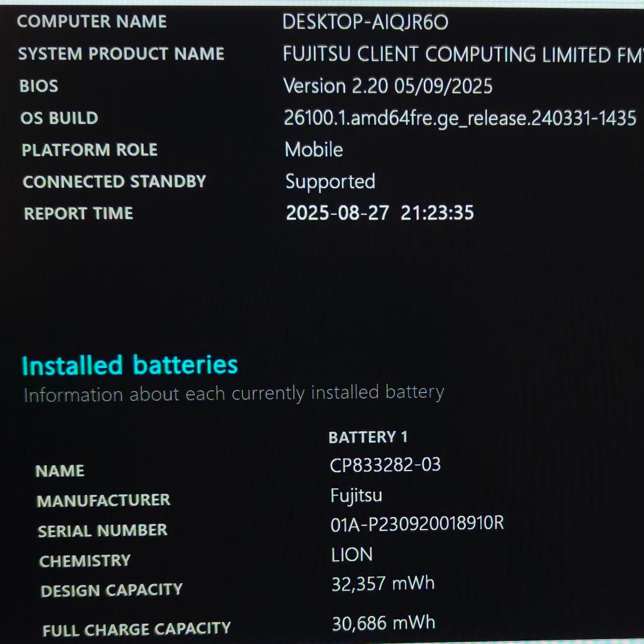Click the DESIGN CAPACITY label
The height and width of the screenshot is (644, 644).
(112, 590)
